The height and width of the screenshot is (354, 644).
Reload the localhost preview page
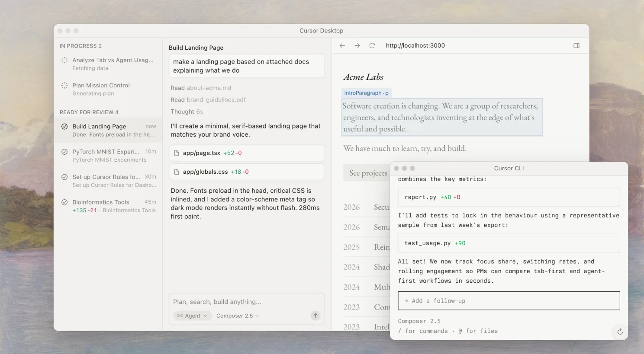[372, 45]
